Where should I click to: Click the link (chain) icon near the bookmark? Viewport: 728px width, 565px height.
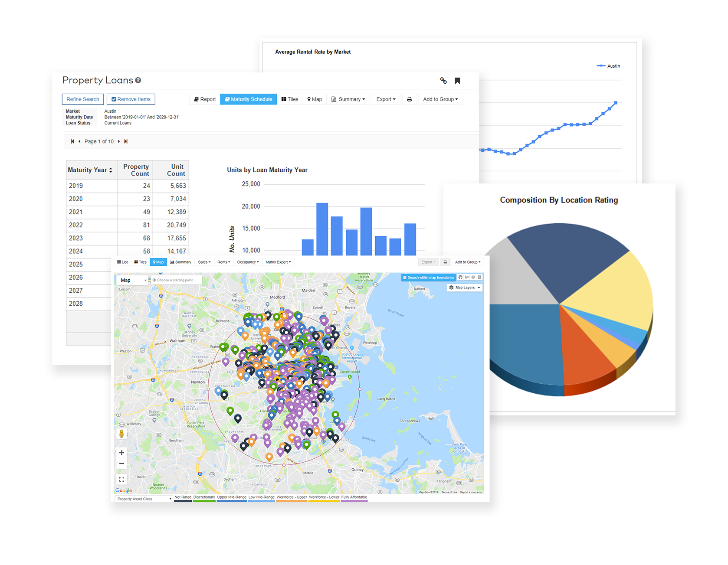point(443,80)
